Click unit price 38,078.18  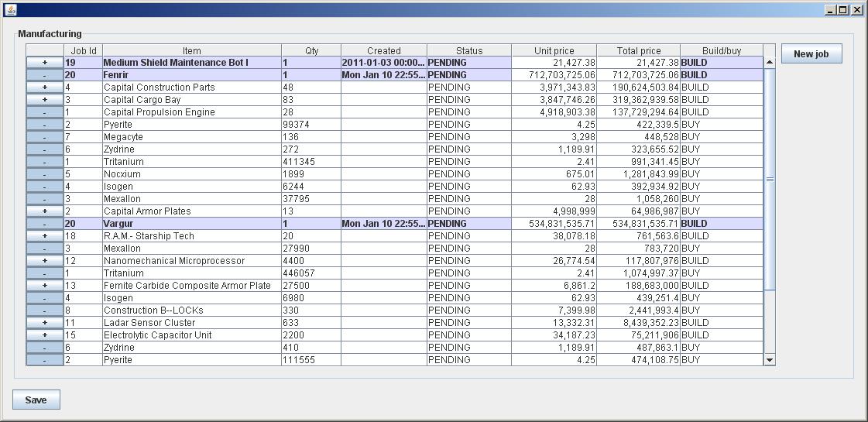[554, 236]
